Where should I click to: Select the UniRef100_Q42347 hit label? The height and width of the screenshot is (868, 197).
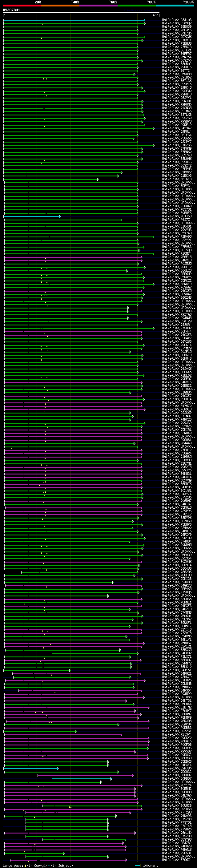(x=177, y=128)
